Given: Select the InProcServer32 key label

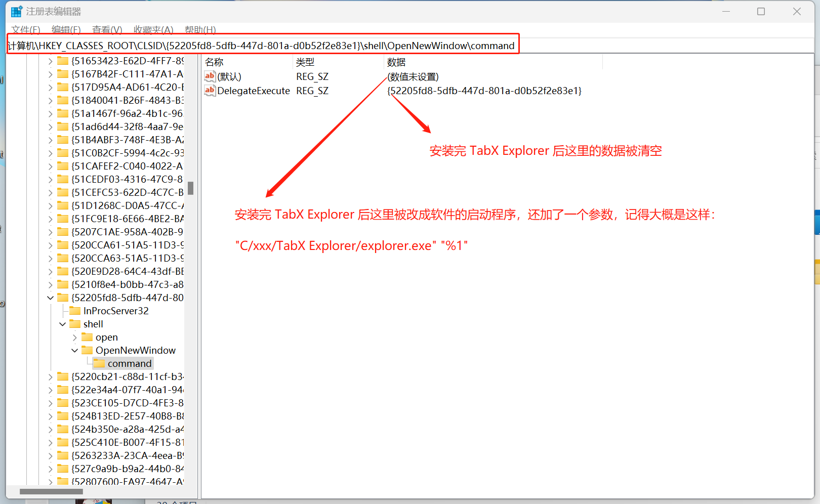Looking at the screenshot, I should 116,311.
